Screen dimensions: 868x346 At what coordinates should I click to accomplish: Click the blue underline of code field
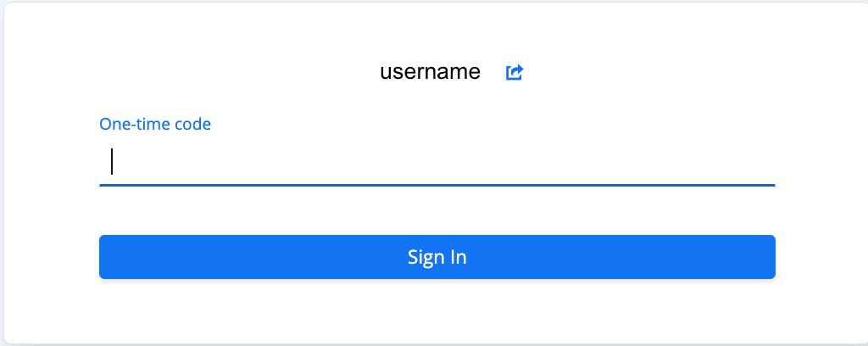437,183
